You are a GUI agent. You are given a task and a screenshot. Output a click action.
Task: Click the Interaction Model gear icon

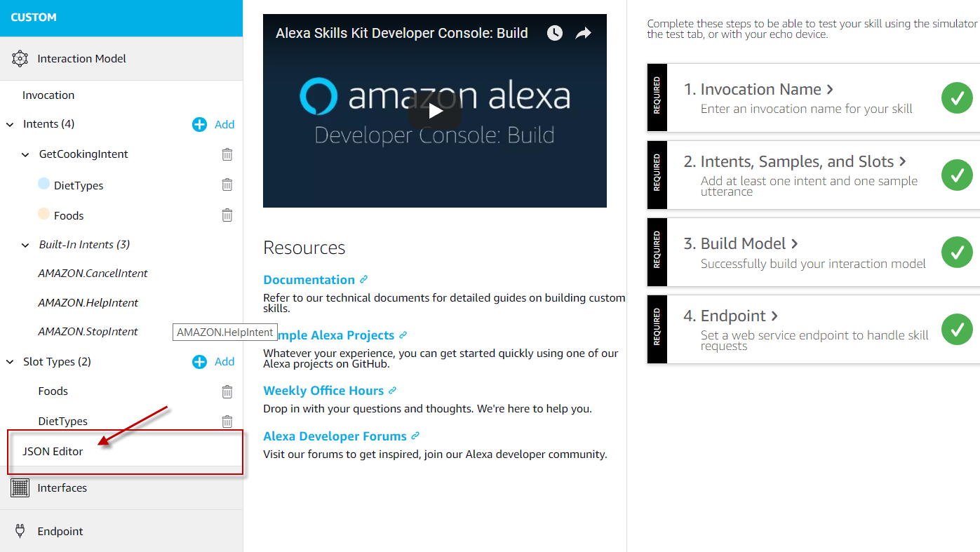20,59
